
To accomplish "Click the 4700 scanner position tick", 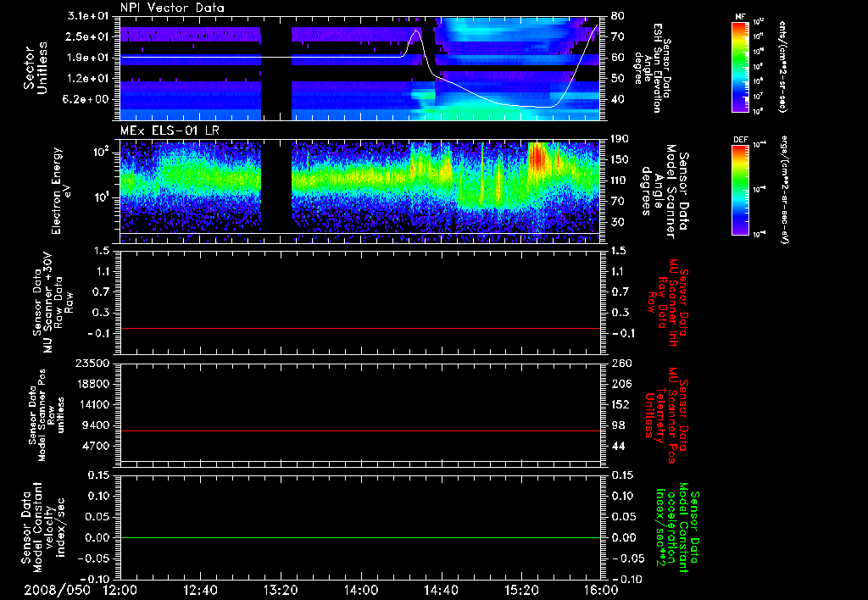I will click(x=97, y=446).
